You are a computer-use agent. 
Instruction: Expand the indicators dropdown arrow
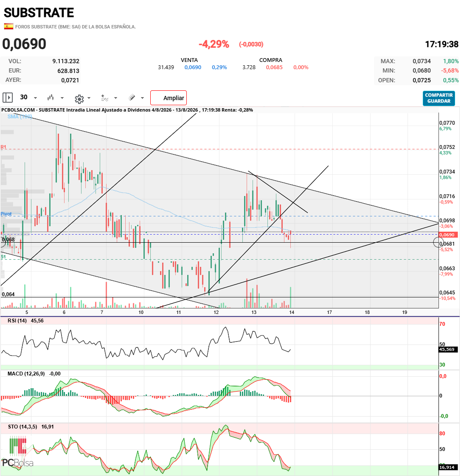click(x=116, y=98)
